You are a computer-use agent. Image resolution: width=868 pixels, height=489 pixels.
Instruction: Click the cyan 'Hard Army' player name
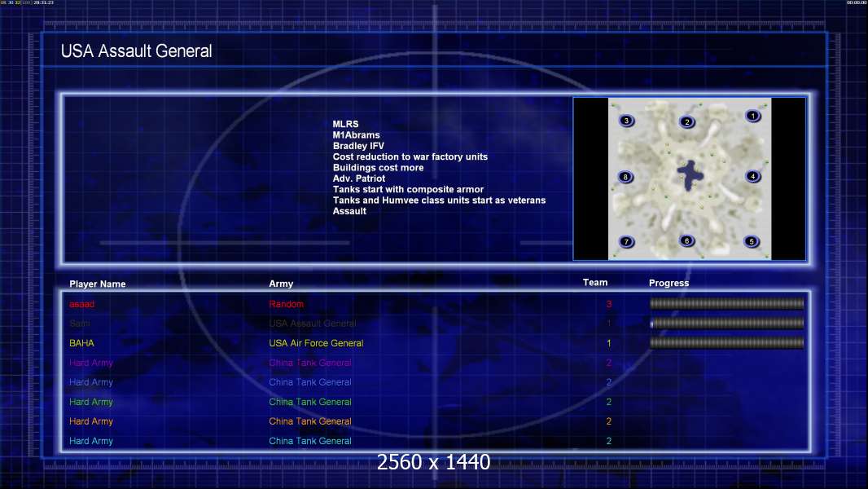pyautogui.click(x=90, y=441)
